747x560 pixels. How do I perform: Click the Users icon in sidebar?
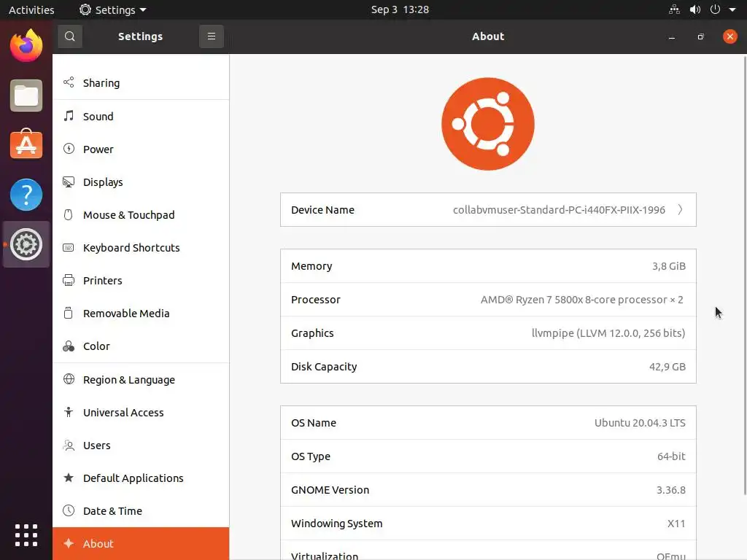[x=69, y=446]
